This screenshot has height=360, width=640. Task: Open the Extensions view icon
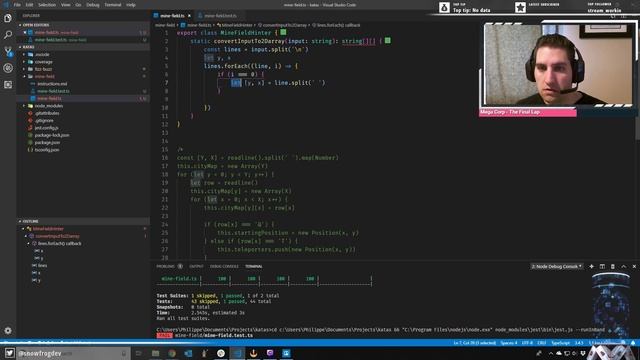[x=8, y=84]
